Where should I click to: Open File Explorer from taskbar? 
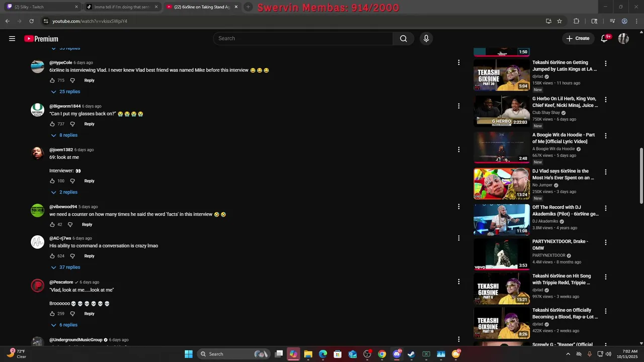point(308,354)
